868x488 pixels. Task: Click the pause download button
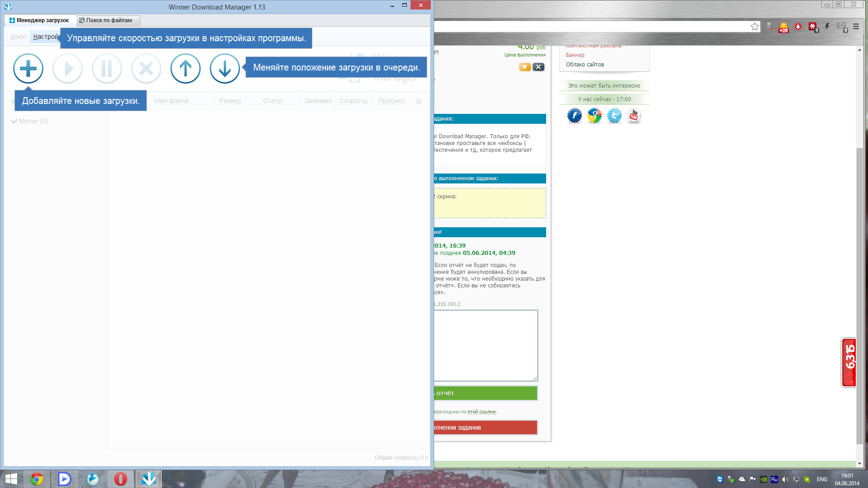pyautogui.click(x=107, y=69)
